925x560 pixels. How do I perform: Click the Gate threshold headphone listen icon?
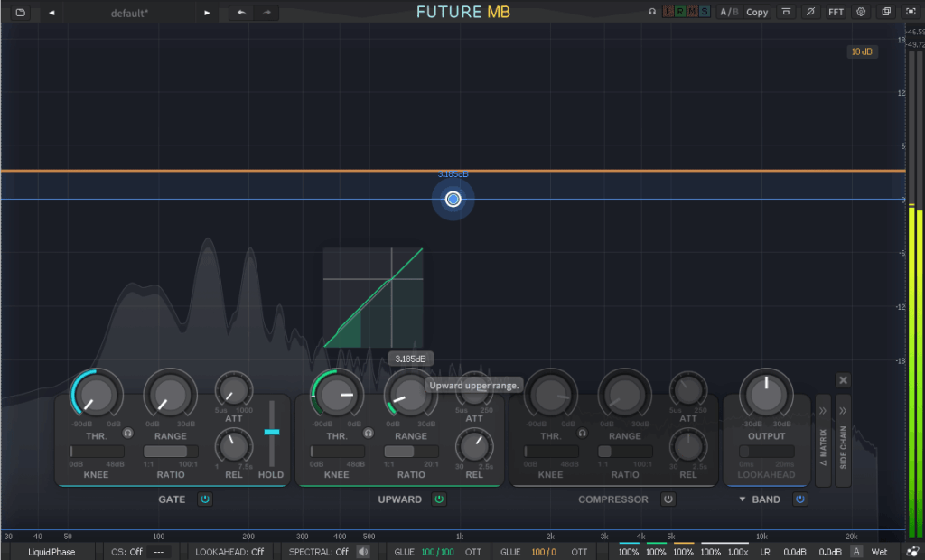click(127, 433)
